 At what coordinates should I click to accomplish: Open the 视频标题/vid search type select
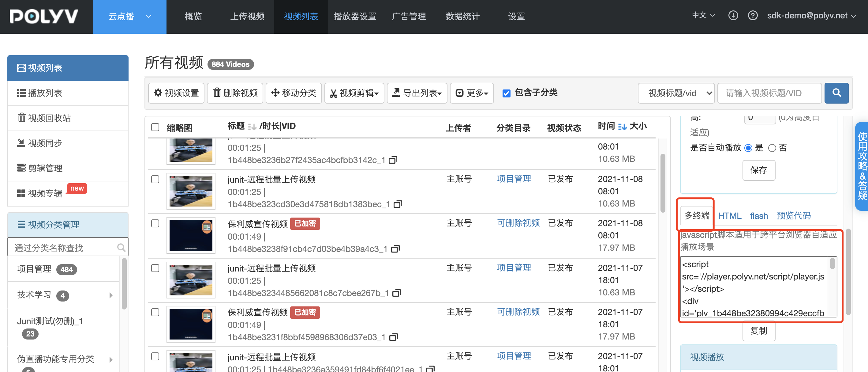pyautogui.click(x=676, y=93)
